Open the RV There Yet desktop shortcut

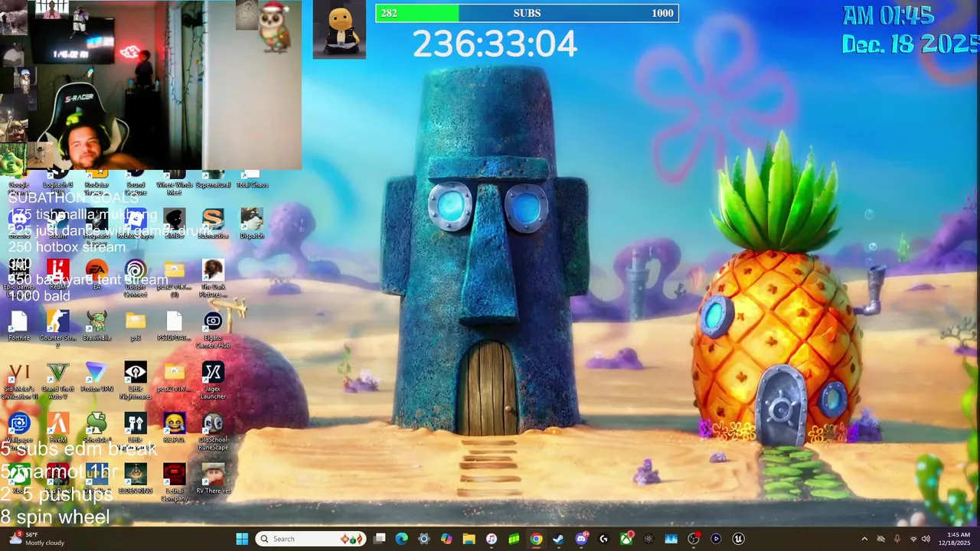click(213, 478)
